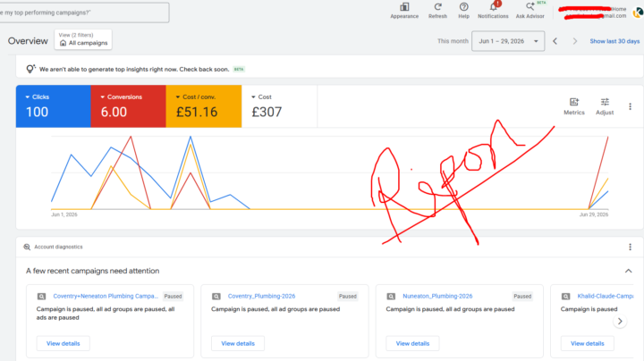Viewport: 644px width, 361px height.
Task: Click Paused badge on Coventry+Neneaton card
Action: (173, 296)
